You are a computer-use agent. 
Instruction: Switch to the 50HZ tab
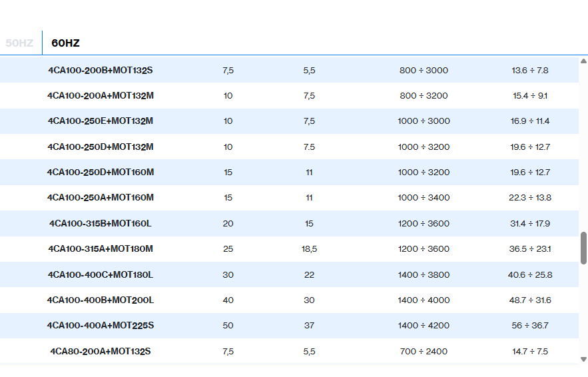[19, 43]
